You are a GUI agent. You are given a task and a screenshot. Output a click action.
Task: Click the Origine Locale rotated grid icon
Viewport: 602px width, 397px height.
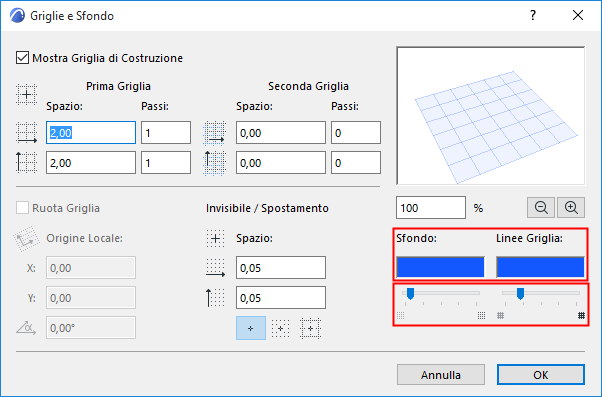[x=26, y=239]
